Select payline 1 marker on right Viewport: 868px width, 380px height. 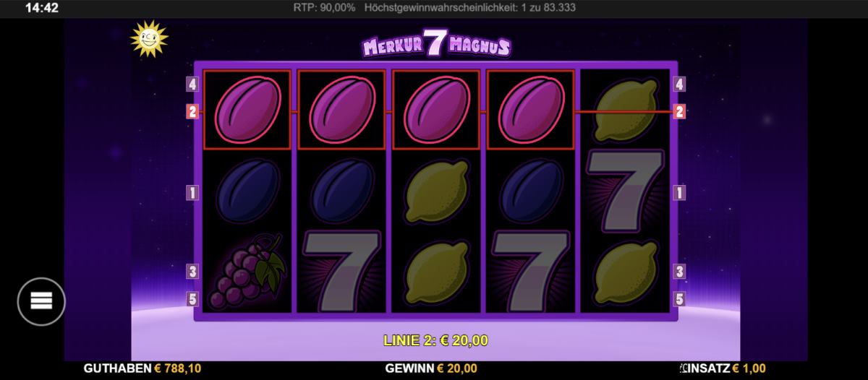tap(679, 193)
